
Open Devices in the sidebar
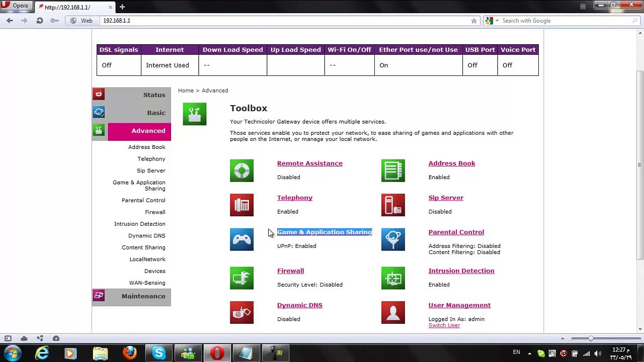pos(155,271)
